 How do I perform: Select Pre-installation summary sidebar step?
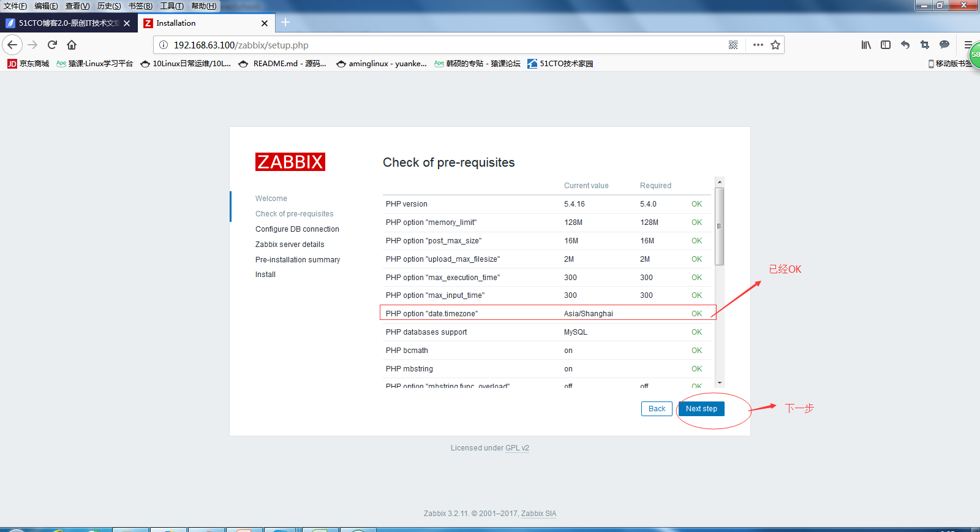pyautogui.click(x=298, y=260)
